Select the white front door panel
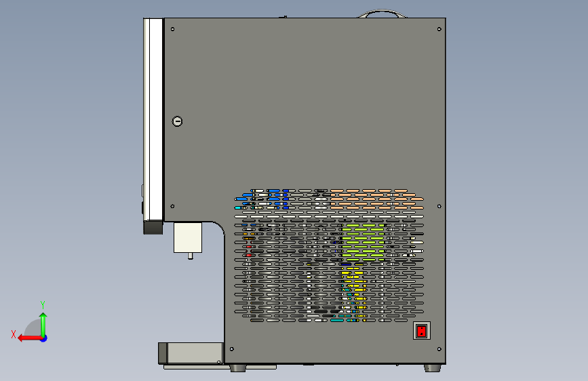588x381 pixels. point(153,119)
